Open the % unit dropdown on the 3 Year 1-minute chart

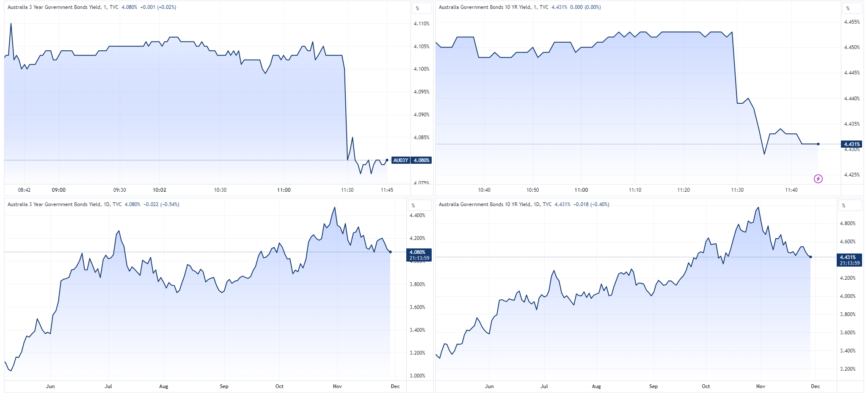[x=422, y=8]
